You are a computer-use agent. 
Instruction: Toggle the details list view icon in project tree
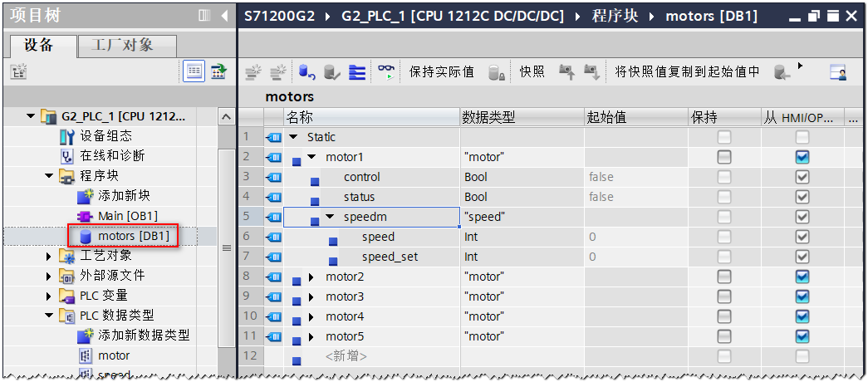(x=194, y=71)
